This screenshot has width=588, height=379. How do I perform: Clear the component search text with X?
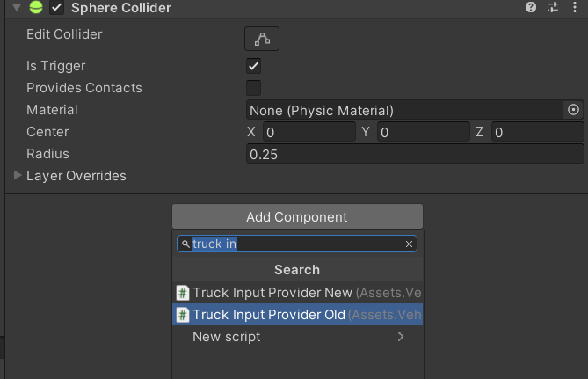tap(409, 244)
